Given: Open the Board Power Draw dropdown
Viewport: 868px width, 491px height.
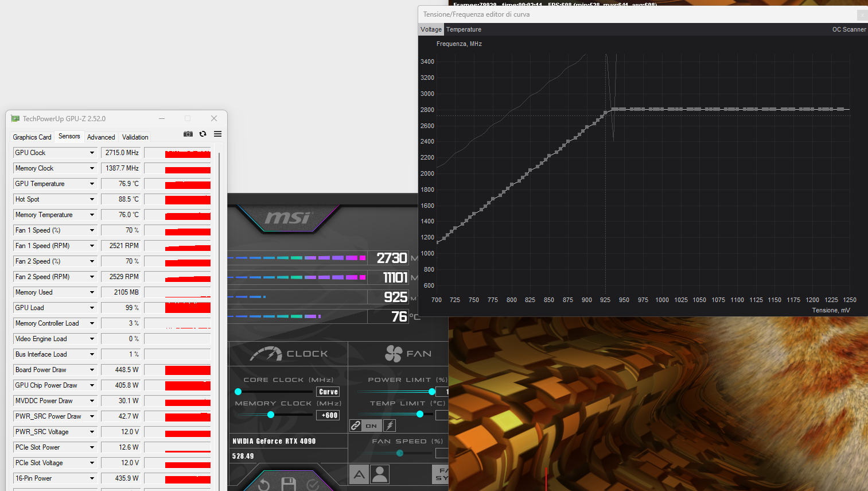Looking at the screenshot, I should [x=92, y=370].
